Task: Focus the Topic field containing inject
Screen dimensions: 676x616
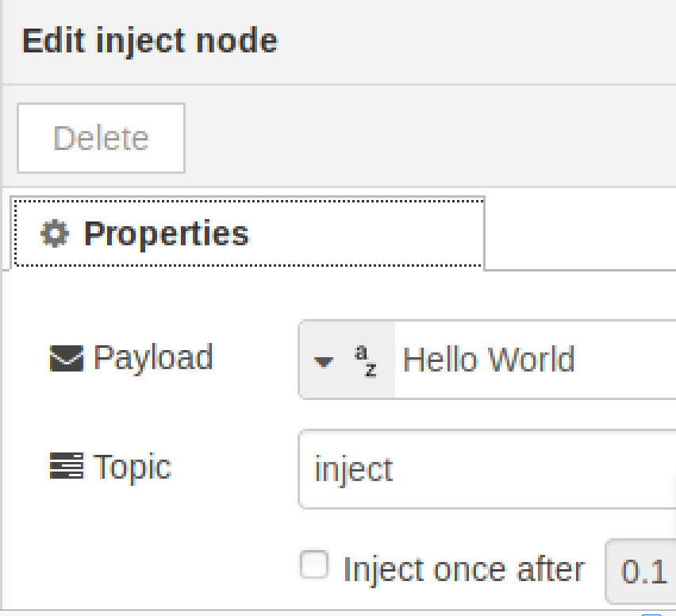Action: coord(486,469)
